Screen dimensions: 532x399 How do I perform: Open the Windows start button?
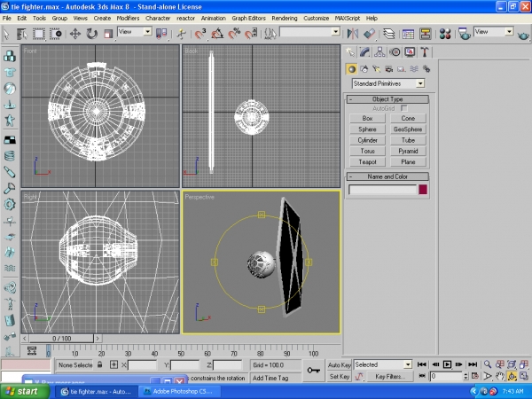coord(25,392)
